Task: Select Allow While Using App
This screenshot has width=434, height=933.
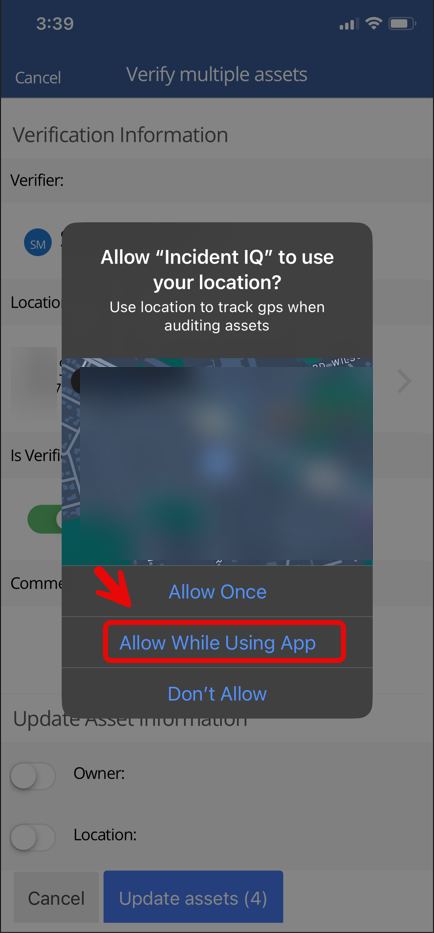Action: click(x=217, y=643)
